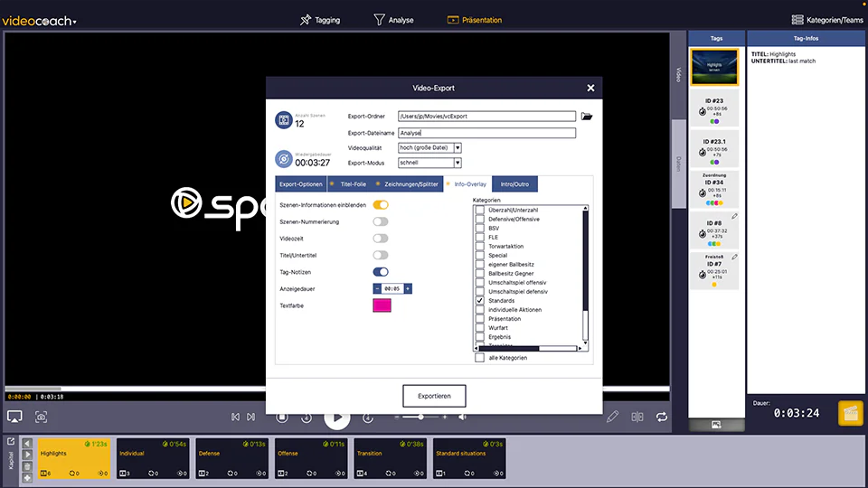Increase Anzeigedauer with plus button
This screenshot has width=868, height=488.
[x=408, y=288]
